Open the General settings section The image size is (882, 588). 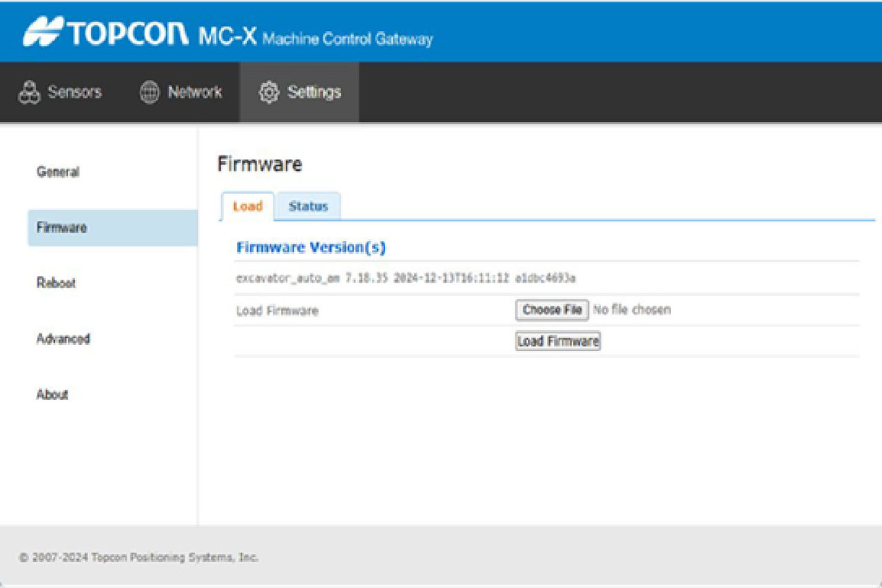pyautogui.click(x=58, y=172)
